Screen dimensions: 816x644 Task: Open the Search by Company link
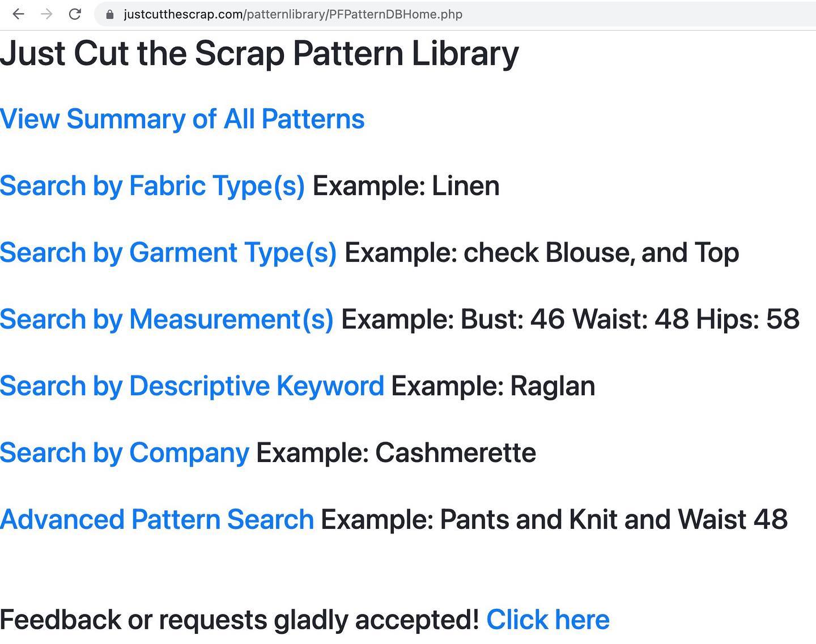(124, 452)
